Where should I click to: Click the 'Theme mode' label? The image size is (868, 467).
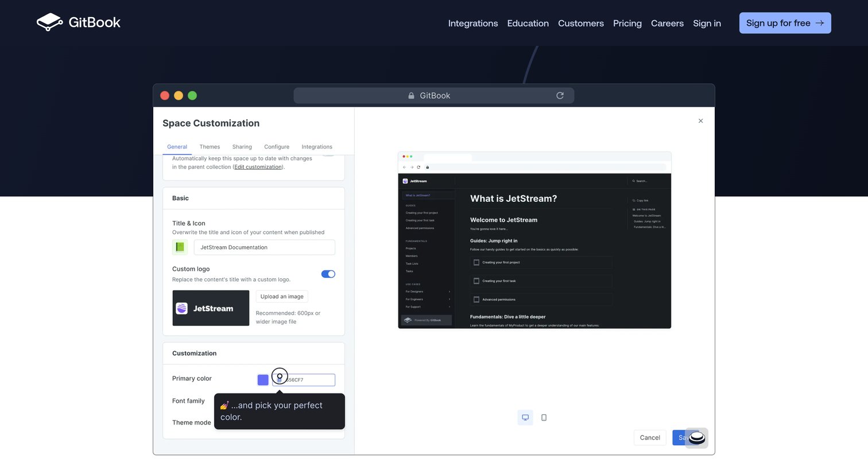pos(192,423)
